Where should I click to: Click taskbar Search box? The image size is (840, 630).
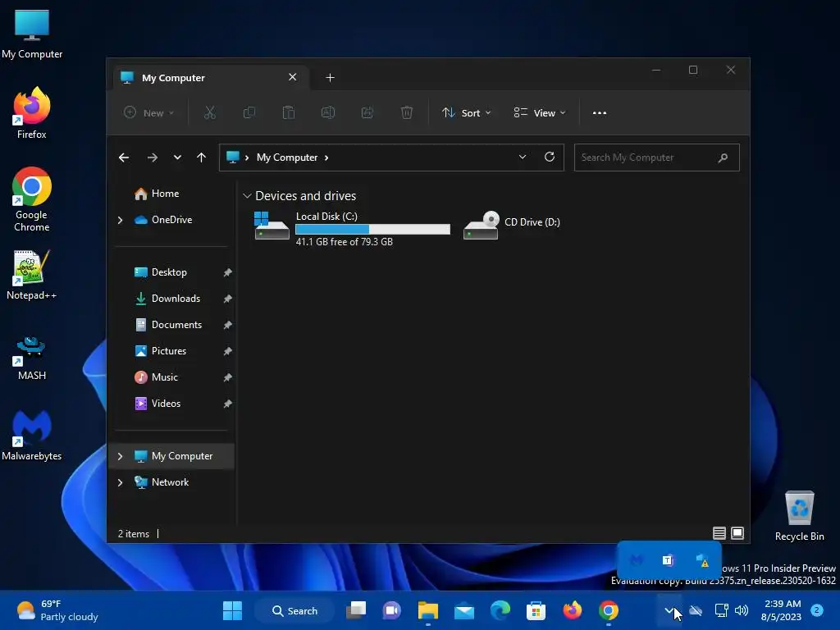294,610
